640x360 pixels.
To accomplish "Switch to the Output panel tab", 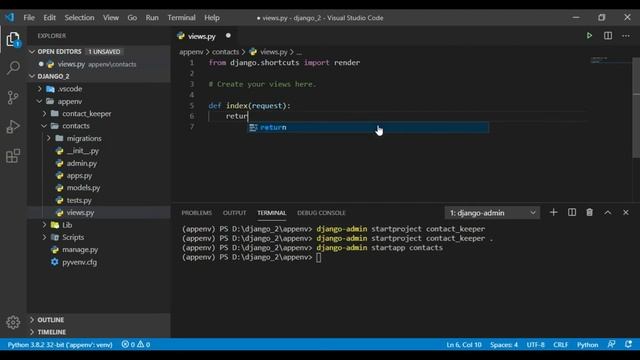I will (x=234, y=213).
